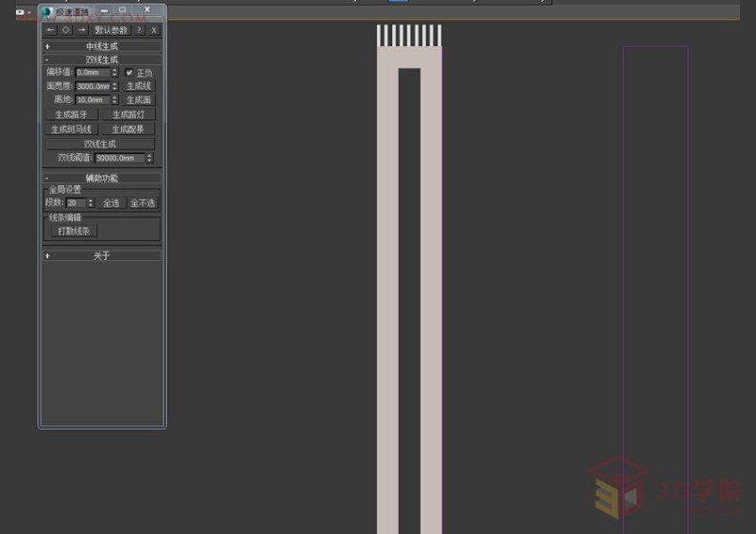The width and height of the screenshot is (756, 534).
Task: Click the 离地 height input field
Action: click(x=93, y=100)
